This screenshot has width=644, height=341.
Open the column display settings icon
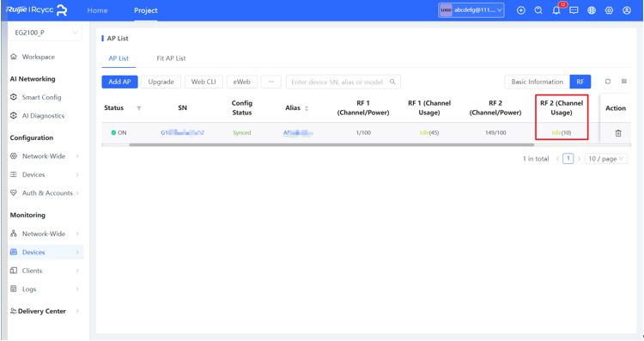pyautogui.click(x=624, y=82)
